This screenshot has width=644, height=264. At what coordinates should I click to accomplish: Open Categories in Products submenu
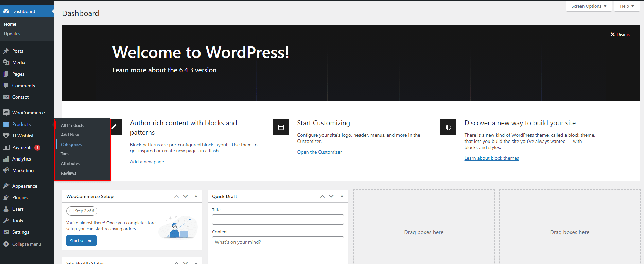71,144
